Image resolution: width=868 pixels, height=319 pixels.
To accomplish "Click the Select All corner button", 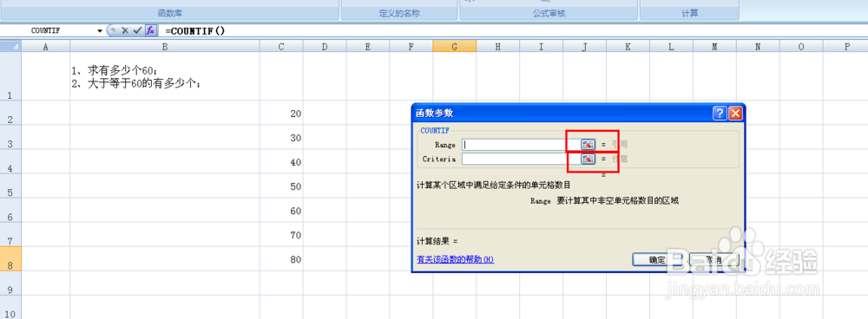I will point(10,47).
